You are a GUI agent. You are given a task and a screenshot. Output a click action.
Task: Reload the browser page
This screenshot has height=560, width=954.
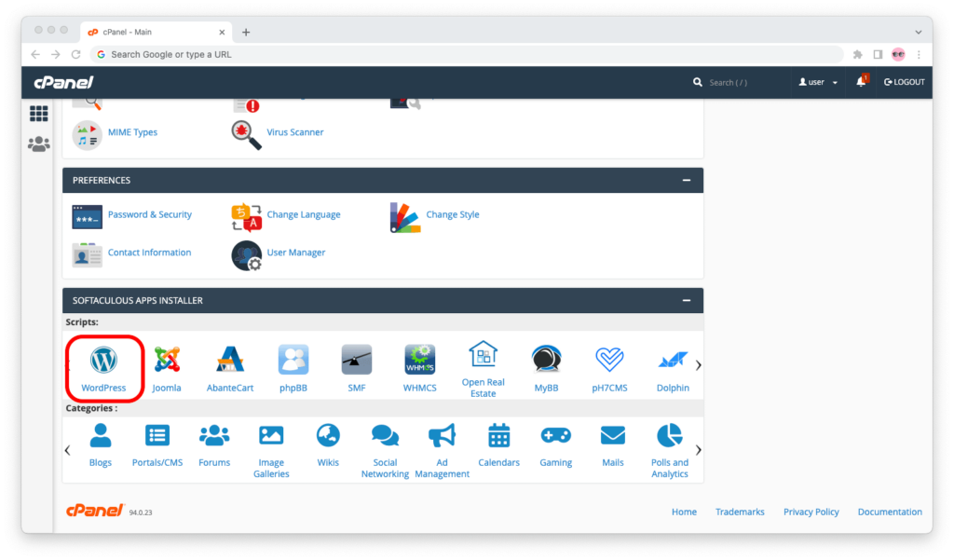point(76,54)
